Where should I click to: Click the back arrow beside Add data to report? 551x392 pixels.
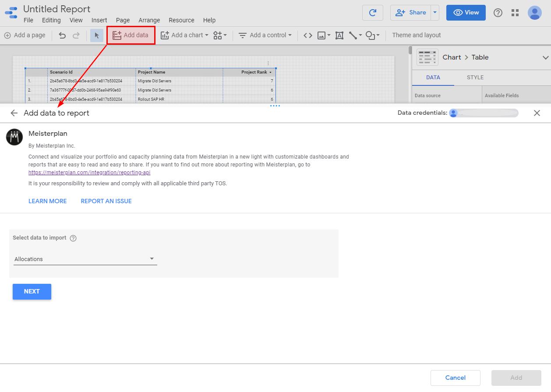(x=14, y=113)
